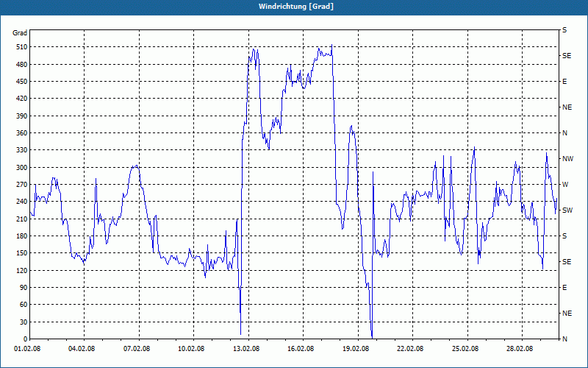
Task: Click the 19.02.08 date label
Action: (x=356, y=349)
